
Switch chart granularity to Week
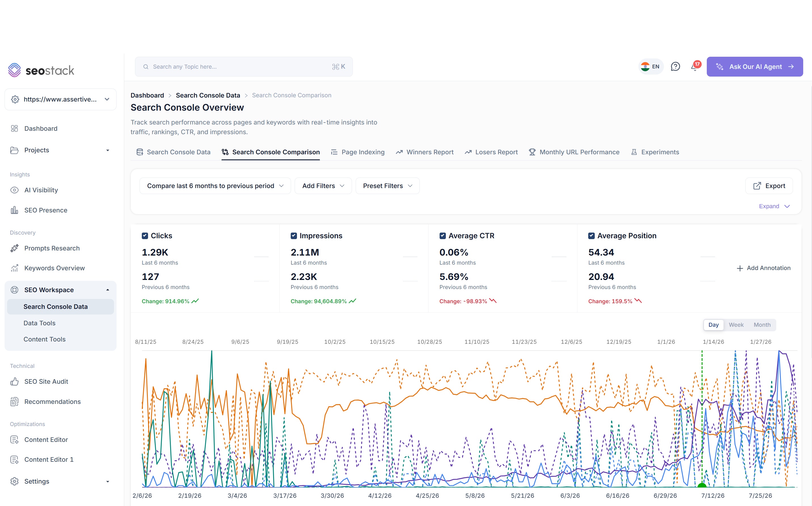pos(736,324)
